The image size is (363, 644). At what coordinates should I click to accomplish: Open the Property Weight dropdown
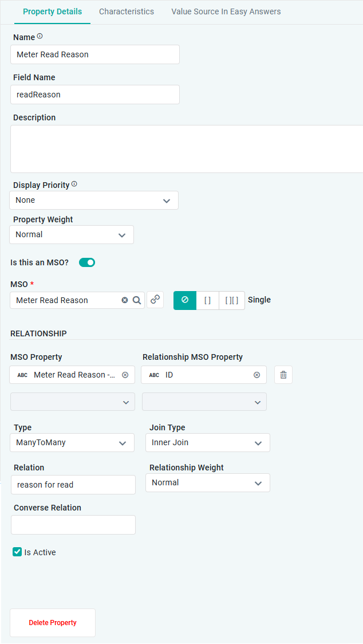coord(72,234)
